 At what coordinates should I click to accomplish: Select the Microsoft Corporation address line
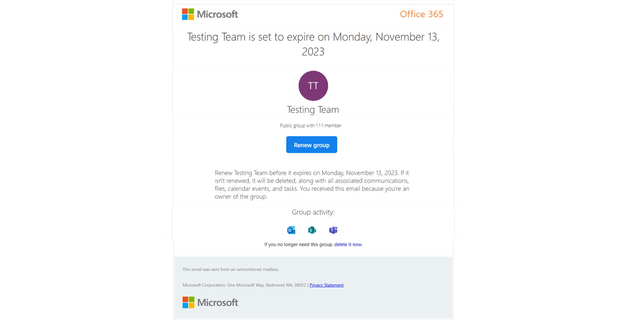242,285
